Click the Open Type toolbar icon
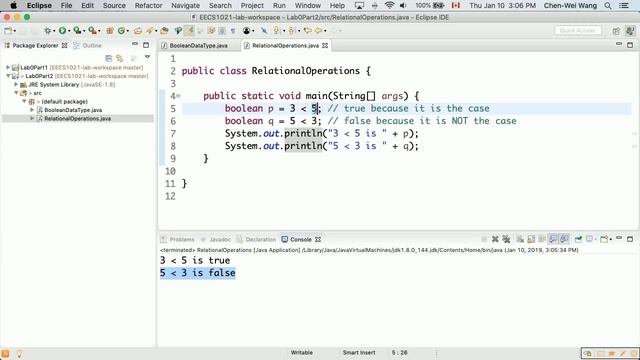The height and width of the screenshot is (360, 640). click(138, 31)
